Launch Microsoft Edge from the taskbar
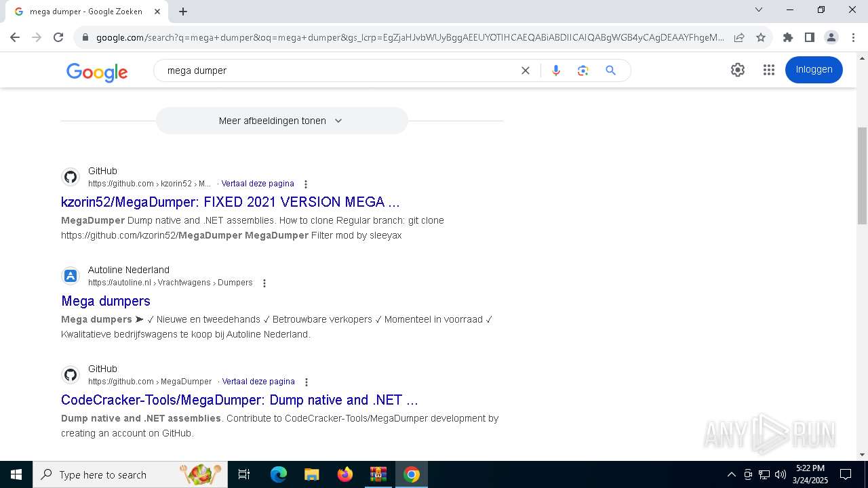868x488 pixels. [x=279, y=474]
